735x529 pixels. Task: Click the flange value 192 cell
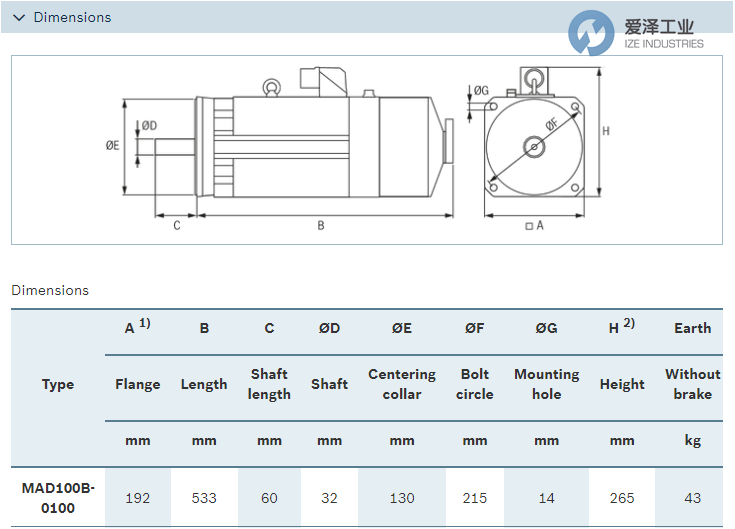(137, 497)
